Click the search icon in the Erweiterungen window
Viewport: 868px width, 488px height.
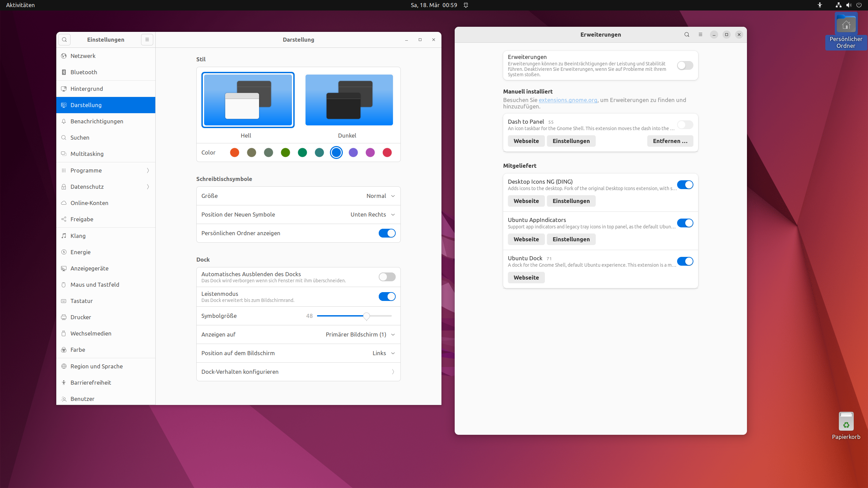pos(687,35)
